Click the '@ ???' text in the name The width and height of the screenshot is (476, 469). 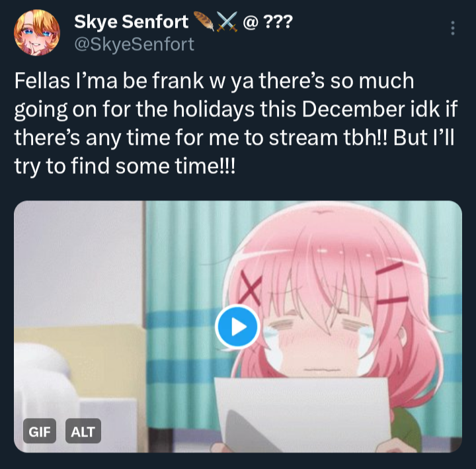pos(268,22)
